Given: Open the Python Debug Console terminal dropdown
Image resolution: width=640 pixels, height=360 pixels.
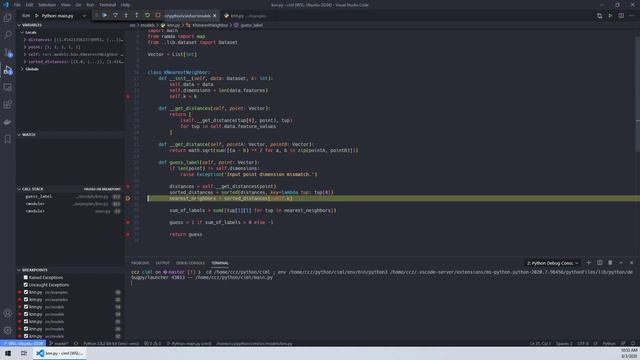Looking at the screenshot, I should coord(552,263).
